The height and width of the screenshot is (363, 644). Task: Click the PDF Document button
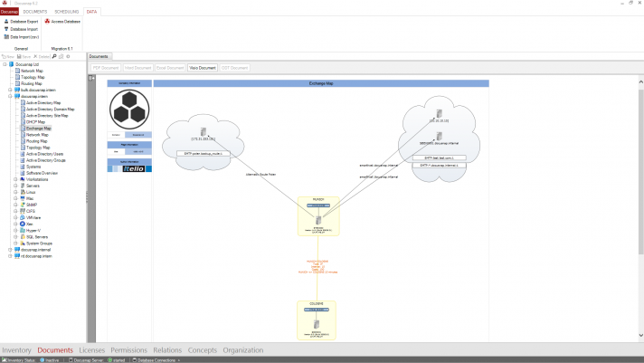pyautogui.click(x=106, y=68)
